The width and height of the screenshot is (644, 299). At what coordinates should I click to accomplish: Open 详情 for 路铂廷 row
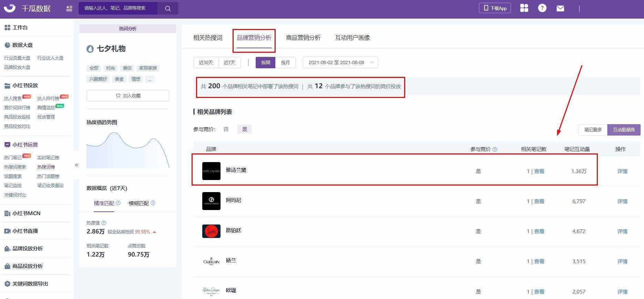point(622,231)
